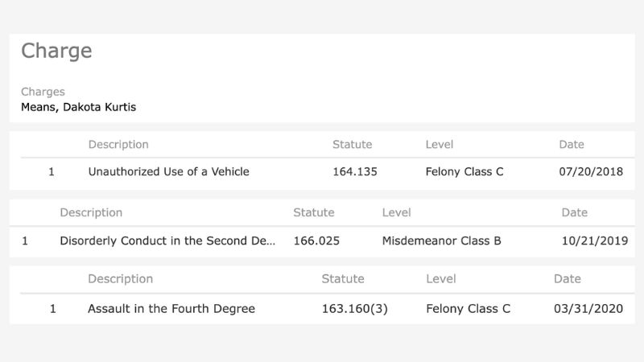The height and width of the screenshot is (362, 644).
Task: Open the truncated Disorderly Conduct charge description
Action: 167,241
